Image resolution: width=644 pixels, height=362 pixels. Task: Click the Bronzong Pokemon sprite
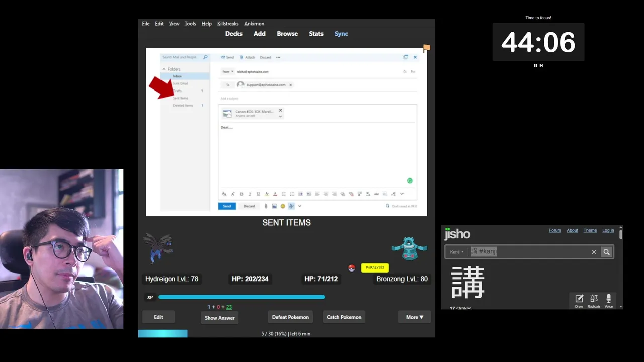pyautogui.click(x=410, y=249)
